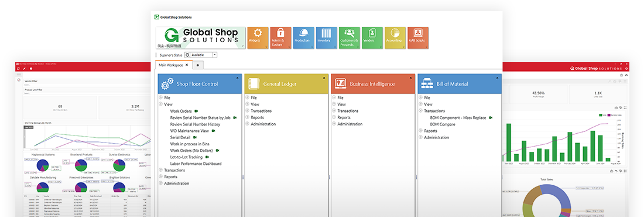Open the GAB Scripts tile
The width and height of the screenshot is (644, 217).
417,38
